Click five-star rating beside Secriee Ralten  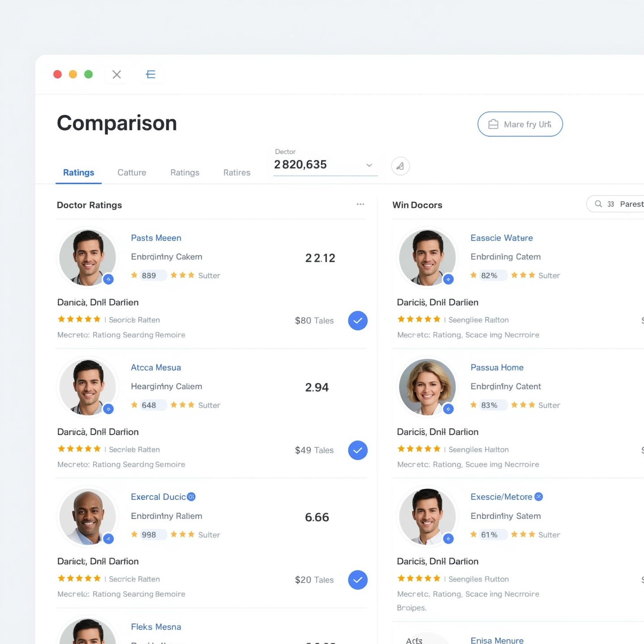point(79,449)
